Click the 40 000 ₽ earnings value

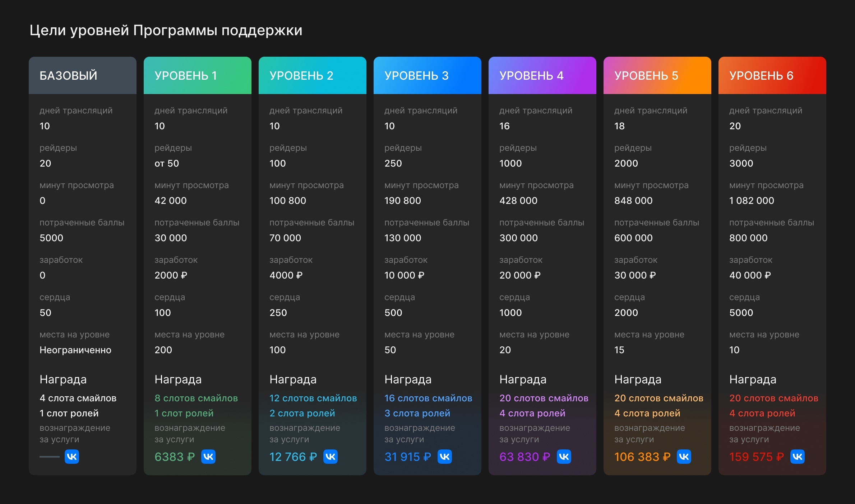(750, 275)
